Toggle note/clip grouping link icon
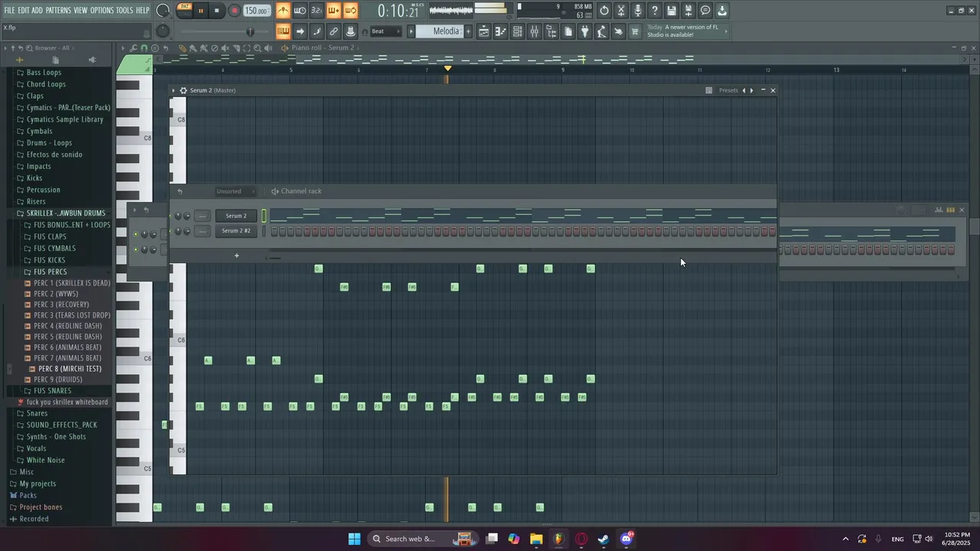This screenshot has height=551, width=980. (334, 31)
